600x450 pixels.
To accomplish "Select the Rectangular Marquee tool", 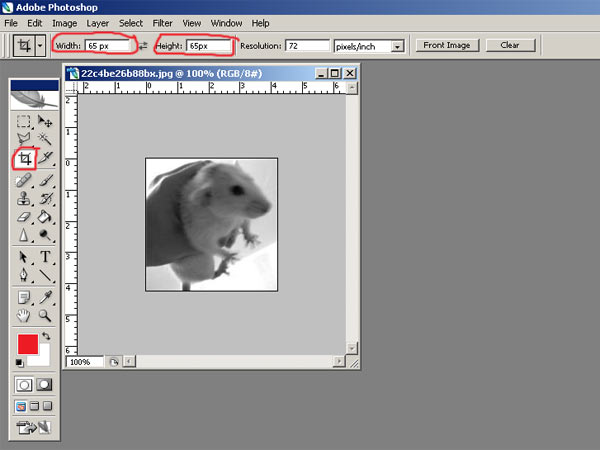I will [x=23, y=121].
